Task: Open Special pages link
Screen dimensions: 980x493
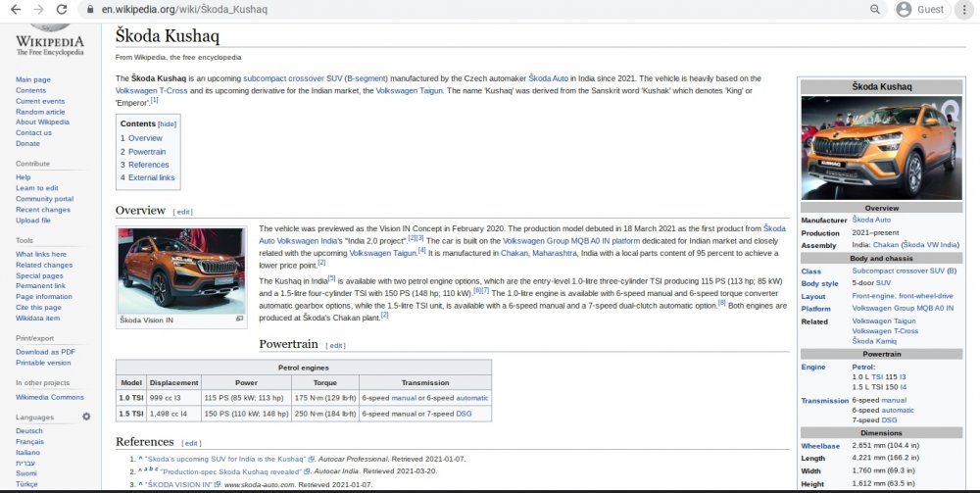Action: 39,275
